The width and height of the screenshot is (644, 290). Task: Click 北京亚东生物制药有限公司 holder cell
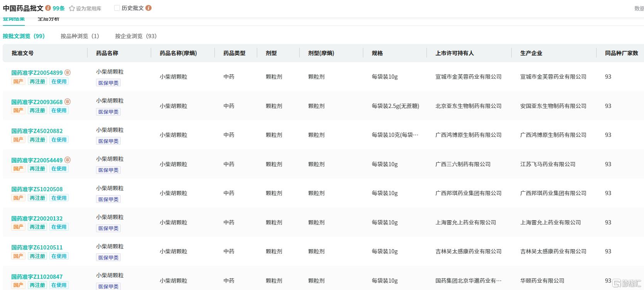click(x=469, y=106)
